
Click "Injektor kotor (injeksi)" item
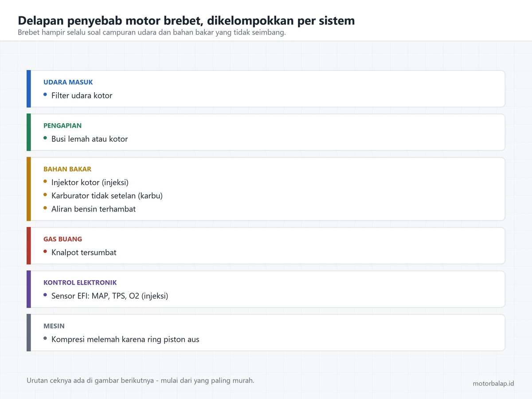90,182
